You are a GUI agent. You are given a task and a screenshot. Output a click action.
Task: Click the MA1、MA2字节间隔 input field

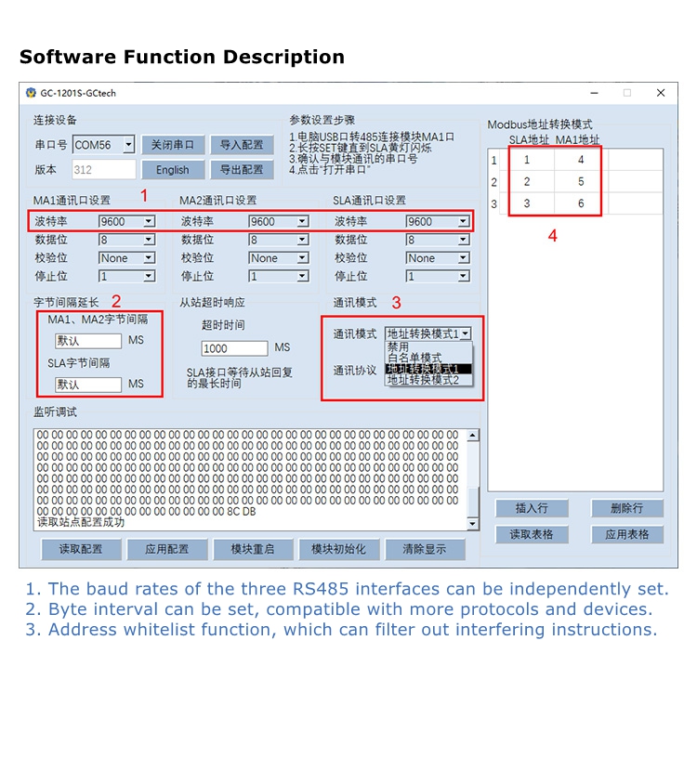pos(87,341)
